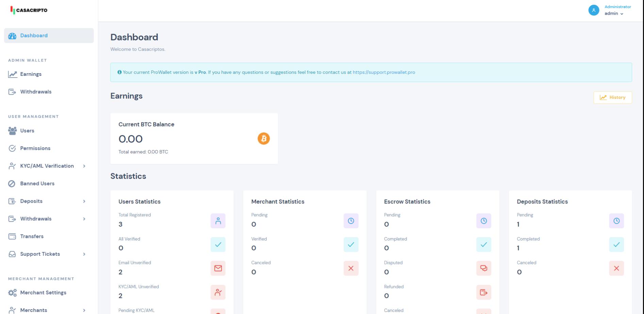Click the Merchant Canceled X icon
This screenshot has width=644, height=314.
pyautogui.click(x=351, y=268)
